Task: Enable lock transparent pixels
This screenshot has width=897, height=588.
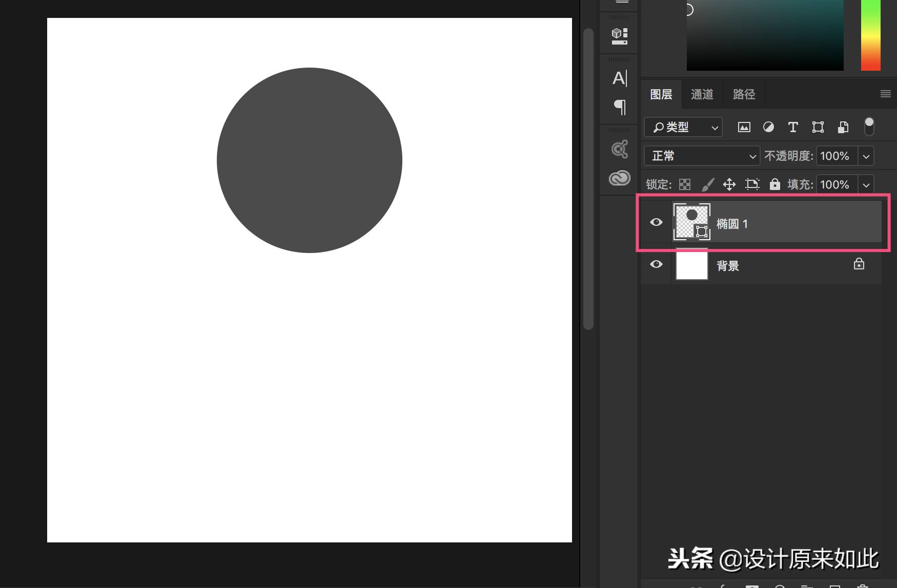Action: point(684,184)
